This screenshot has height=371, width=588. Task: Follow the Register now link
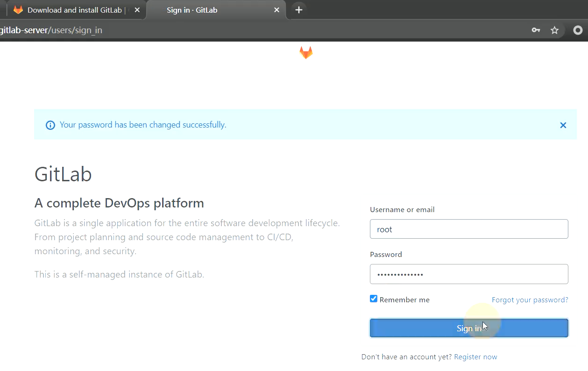pyautogui.click(x=475, y=357)
